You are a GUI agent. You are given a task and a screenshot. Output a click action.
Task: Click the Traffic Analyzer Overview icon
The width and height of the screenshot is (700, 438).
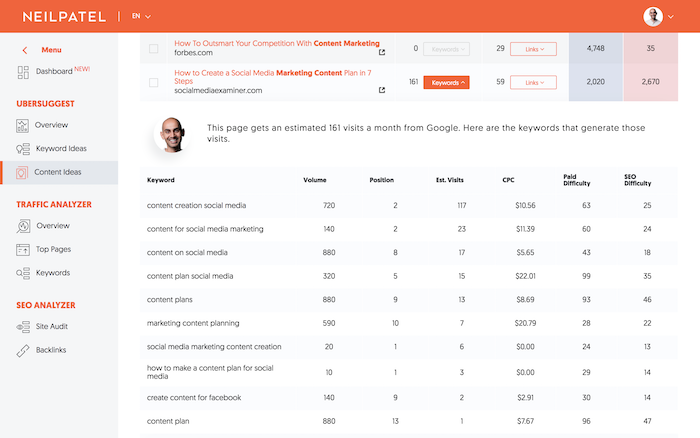23,226
